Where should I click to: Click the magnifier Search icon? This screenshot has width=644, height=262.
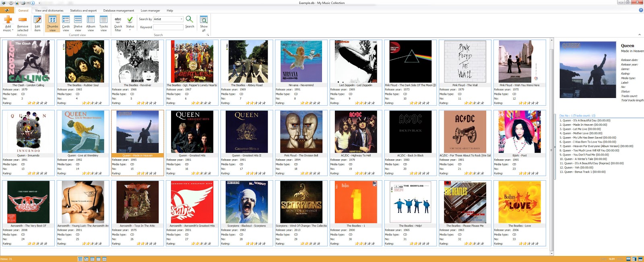tap(190, 20)
